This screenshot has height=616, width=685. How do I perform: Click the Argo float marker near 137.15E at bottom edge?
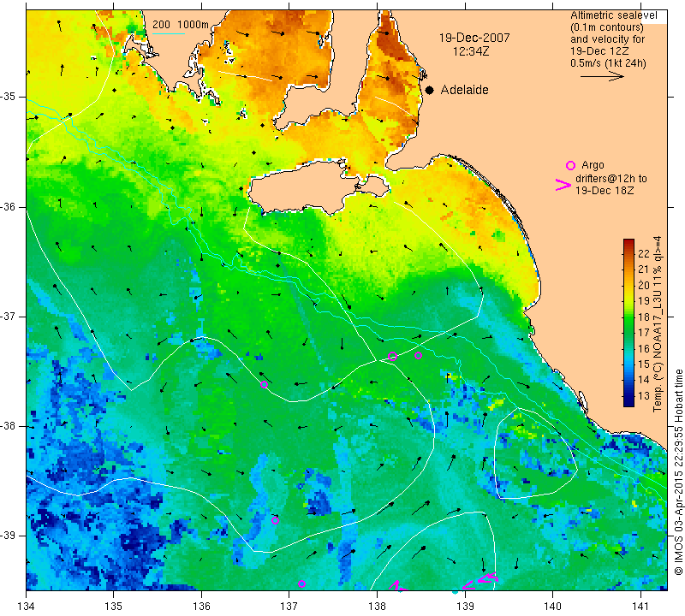(301, 583)
